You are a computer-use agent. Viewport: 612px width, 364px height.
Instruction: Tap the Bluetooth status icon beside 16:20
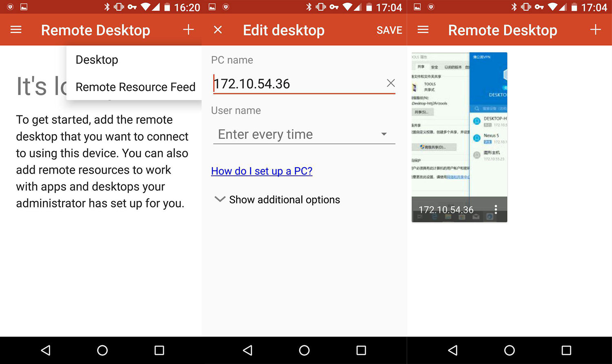pyautogui.click(x=107, y=7)
